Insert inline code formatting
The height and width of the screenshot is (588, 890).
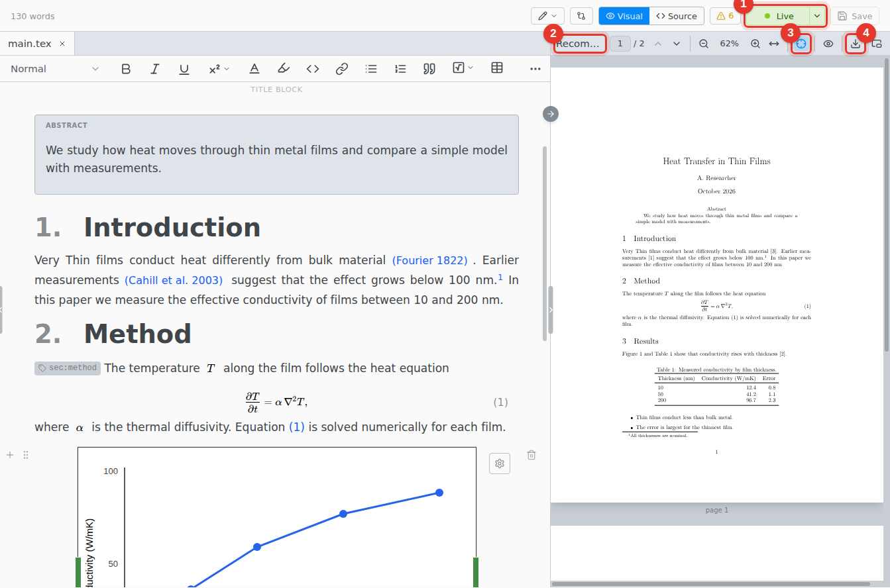pyautogui.click(x=313, y=69)
